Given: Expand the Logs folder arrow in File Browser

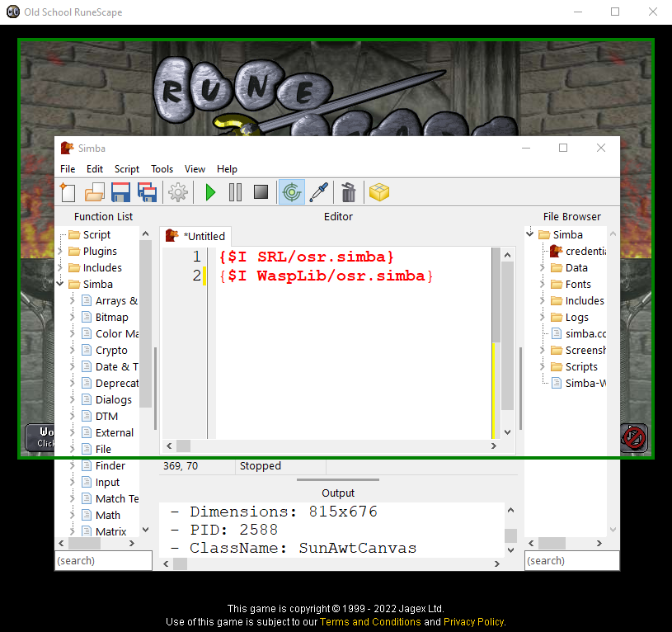Looking at the screenshot, I should (543, 317).
